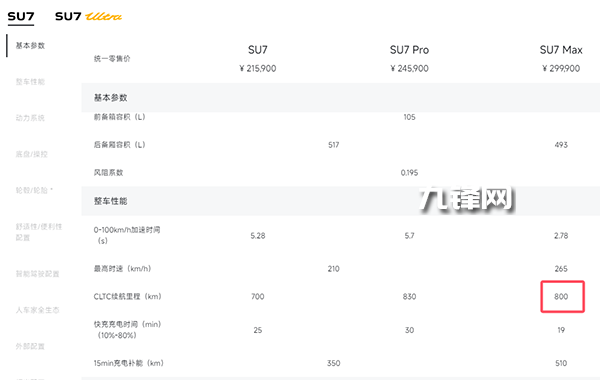This screenshot has height=380, width=600.
Task: Click the ¥299,900 price for SU7 Max
Action: pos(561,68)
